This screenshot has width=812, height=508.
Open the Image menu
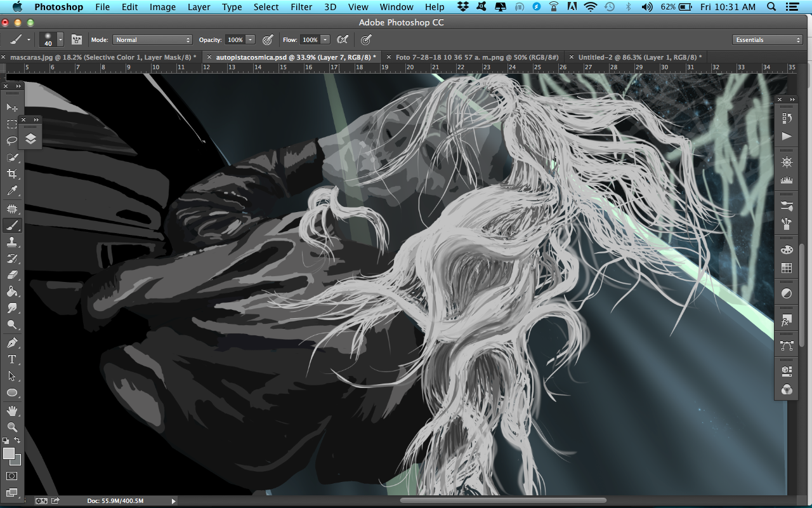[162, 7]
